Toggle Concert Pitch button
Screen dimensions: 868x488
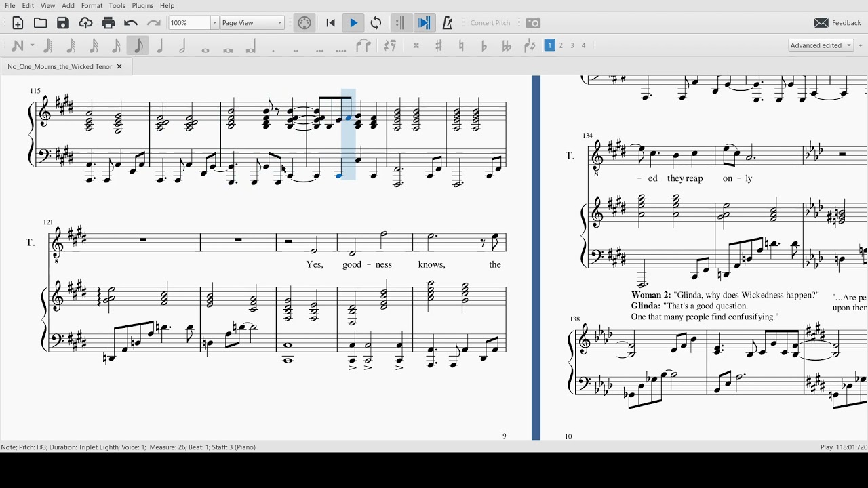pos(490,23)
